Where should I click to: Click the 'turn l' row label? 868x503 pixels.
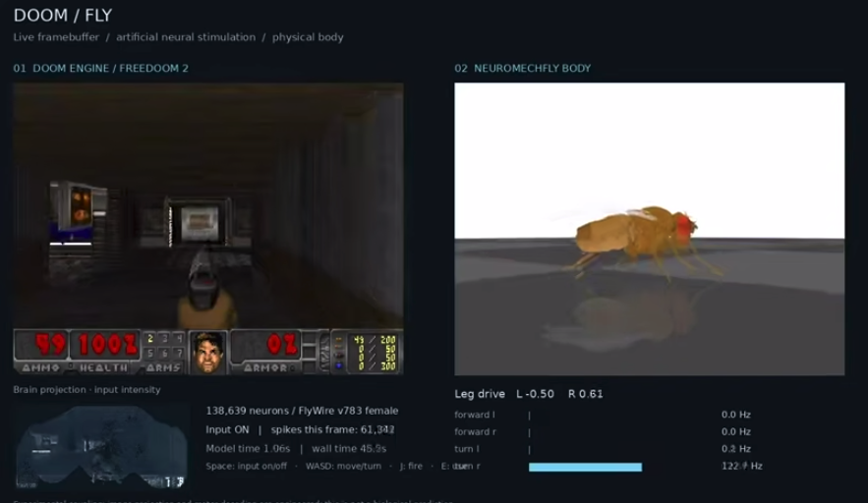point(467,449)
